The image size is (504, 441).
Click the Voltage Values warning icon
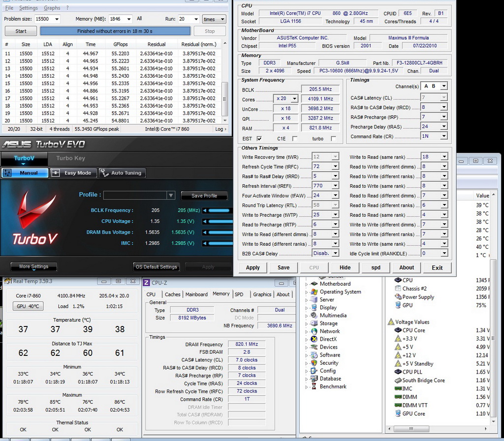point(391,322)
